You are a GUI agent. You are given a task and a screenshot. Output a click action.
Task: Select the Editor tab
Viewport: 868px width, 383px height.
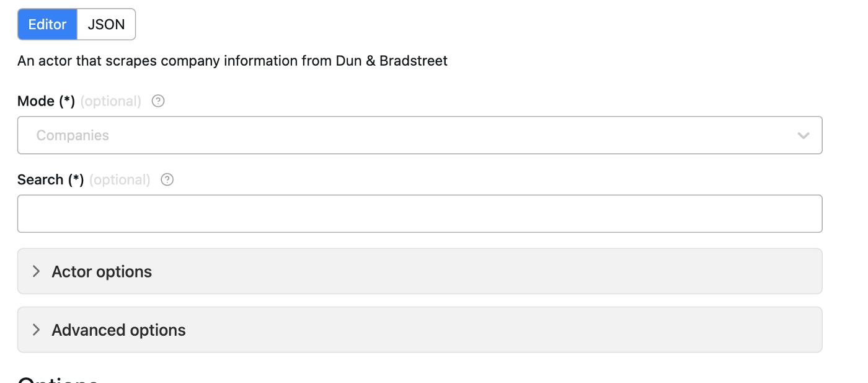coord(47,24)
